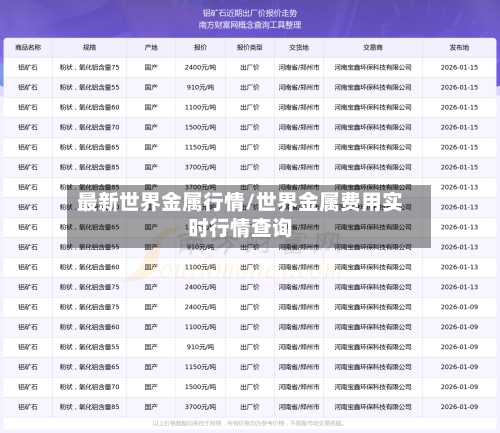Click "1500元/吨" in the 2026-01-09 row
500x433 pixels.
[x=200, y=387]
